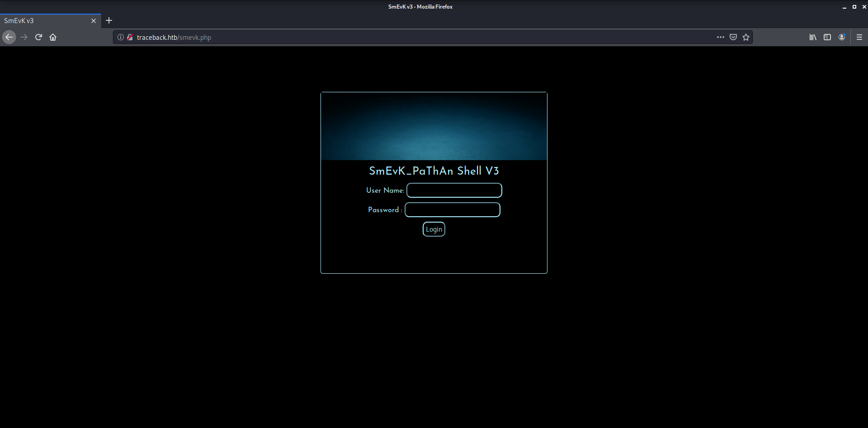Go back using the Back arrow button
Viewport: 868px width, 428px height.
[9, 37]
